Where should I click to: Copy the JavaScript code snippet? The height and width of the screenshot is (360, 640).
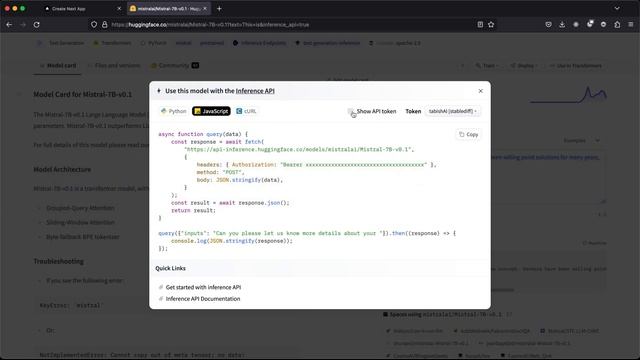pos(468,134)
